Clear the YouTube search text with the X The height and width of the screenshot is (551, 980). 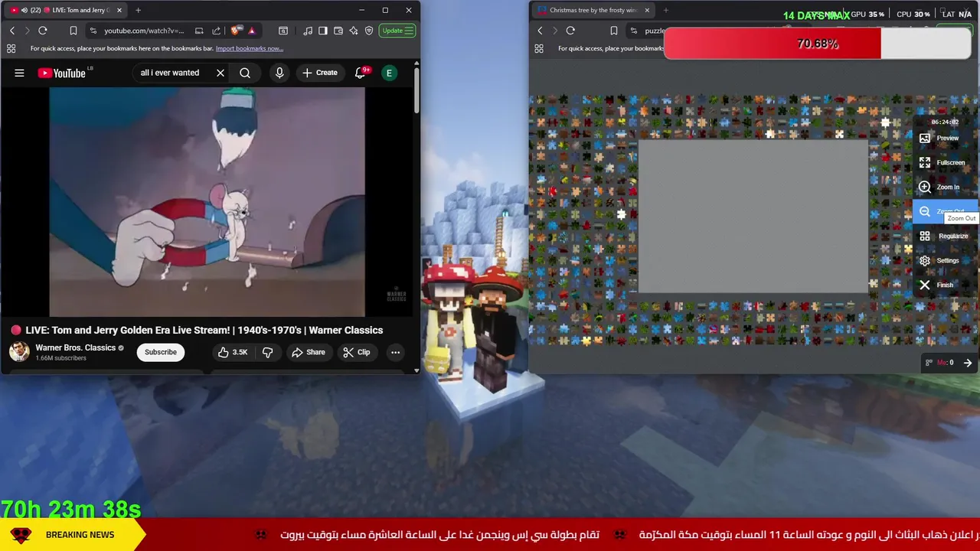[x=220, y=73]
